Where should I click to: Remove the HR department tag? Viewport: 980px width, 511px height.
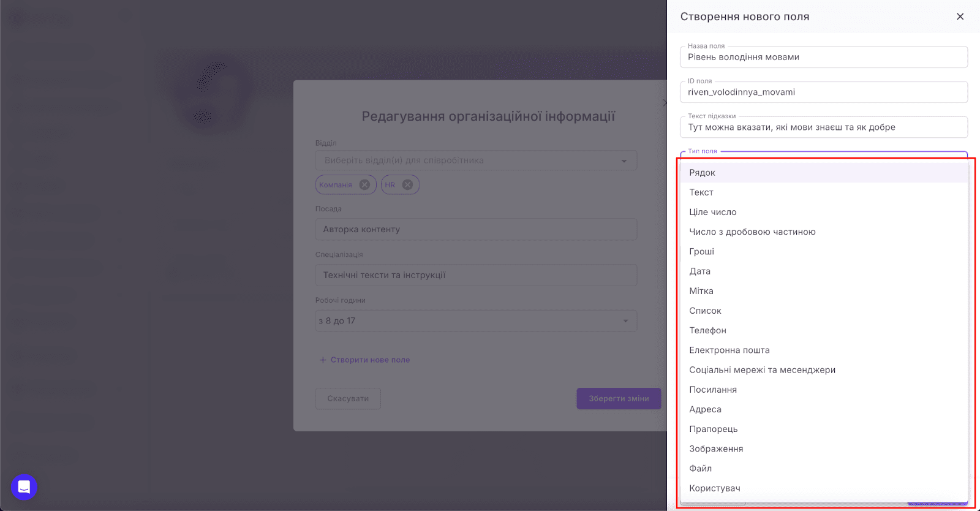coord(407,184)
